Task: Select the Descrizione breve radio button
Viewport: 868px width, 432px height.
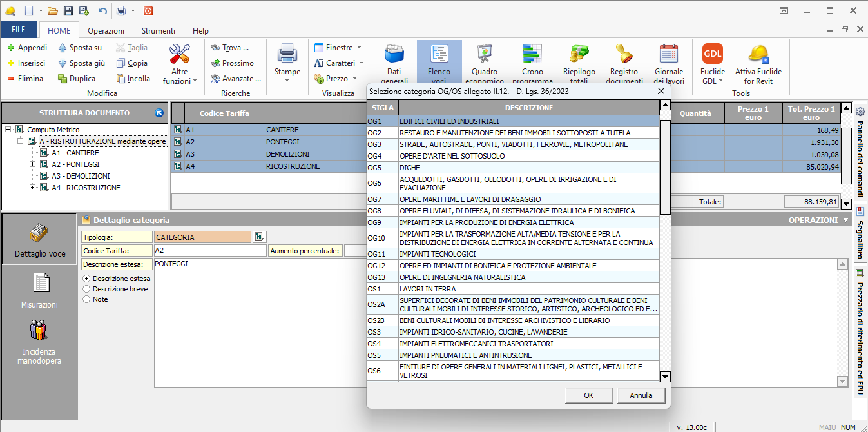Action: (x=86, y=289)
